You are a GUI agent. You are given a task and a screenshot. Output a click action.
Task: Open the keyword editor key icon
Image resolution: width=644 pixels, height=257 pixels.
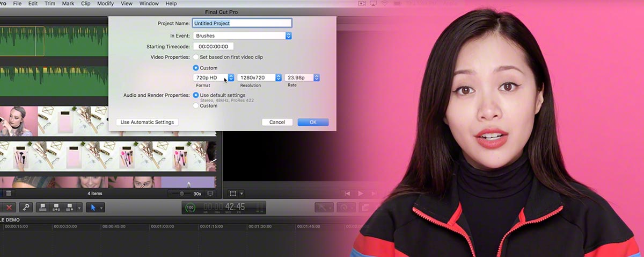[26, 207]
